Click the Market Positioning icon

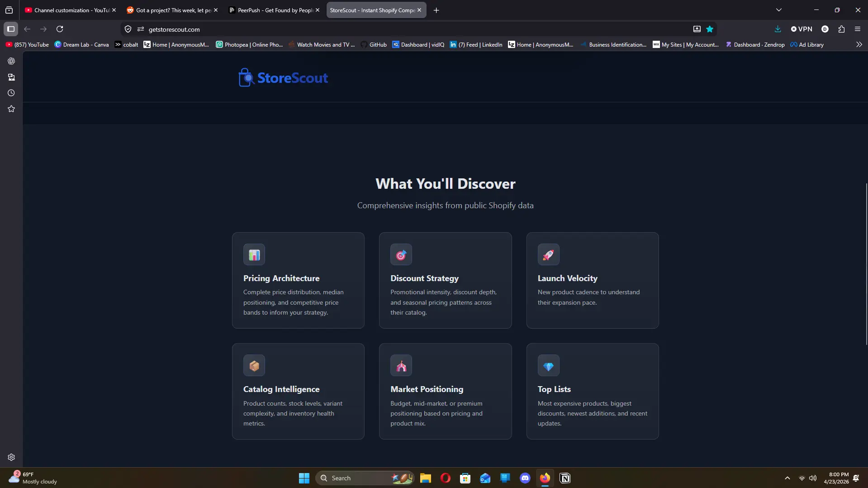(x=401, y=366)
